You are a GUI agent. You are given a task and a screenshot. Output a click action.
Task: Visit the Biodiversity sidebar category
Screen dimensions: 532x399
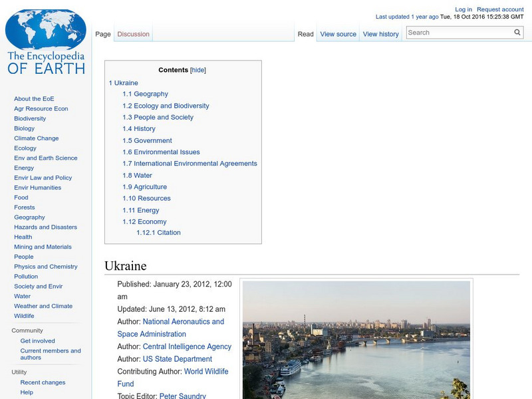coord(29,118)
